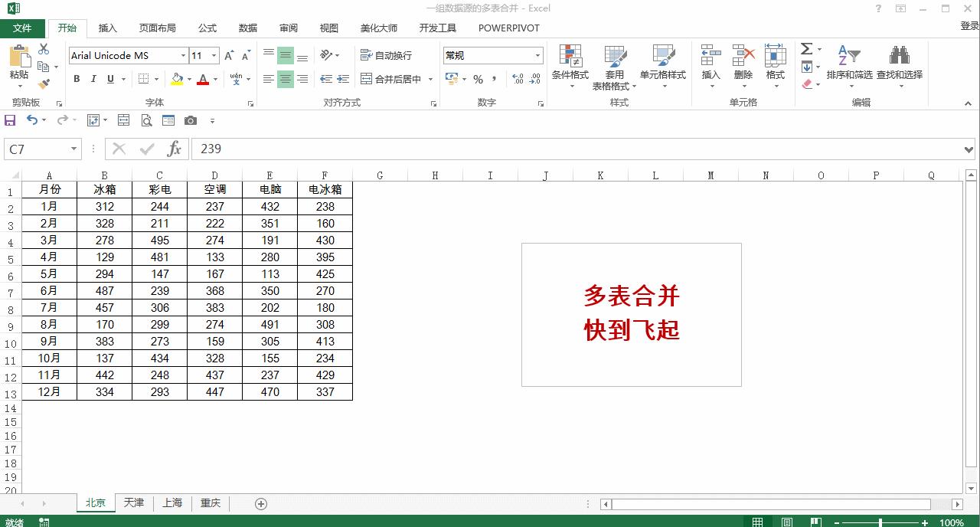The image size is (980, 527).
Task: Toggle Underline formatting
Action: coord(110,79)
